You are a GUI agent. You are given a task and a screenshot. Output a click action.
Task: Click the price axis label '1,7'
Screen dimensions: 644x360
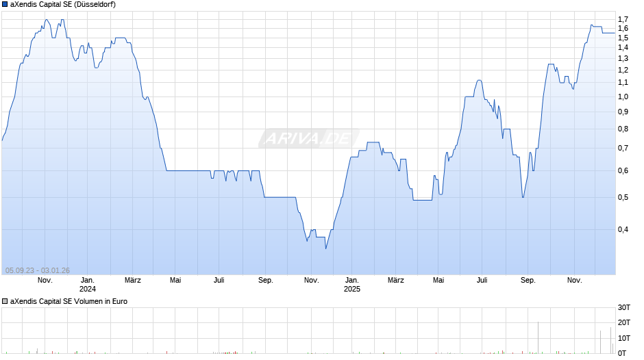click(623, 19)
